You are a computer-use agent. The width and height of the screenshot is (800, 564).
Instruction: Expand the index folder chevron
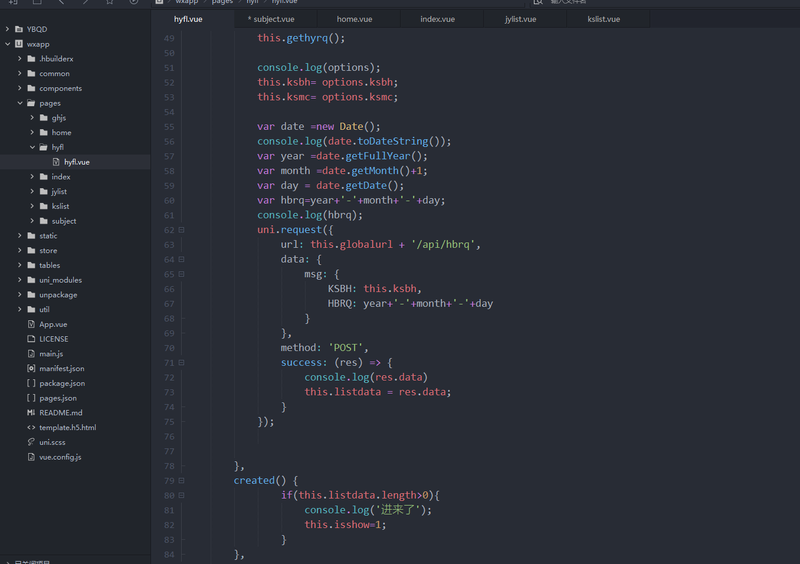(32, 177)
